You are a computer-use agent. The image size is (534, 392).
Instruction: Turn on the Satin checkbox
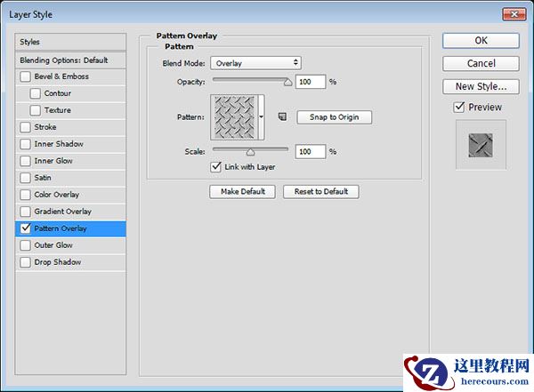pos(25,178)
